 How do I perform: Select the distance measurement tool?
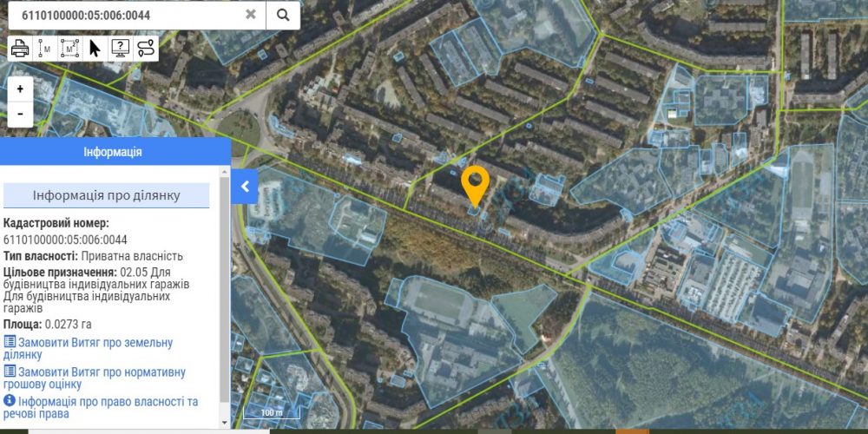coord(45,49)
